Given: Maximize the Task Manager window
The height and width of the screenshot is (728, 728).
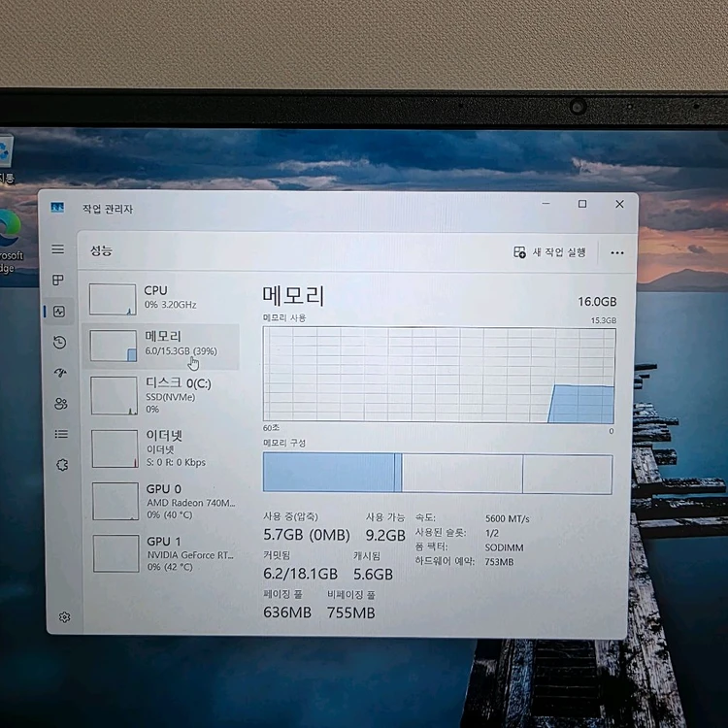Looking at the screenshot, I should pyautogui.click(x=582, y=204).
